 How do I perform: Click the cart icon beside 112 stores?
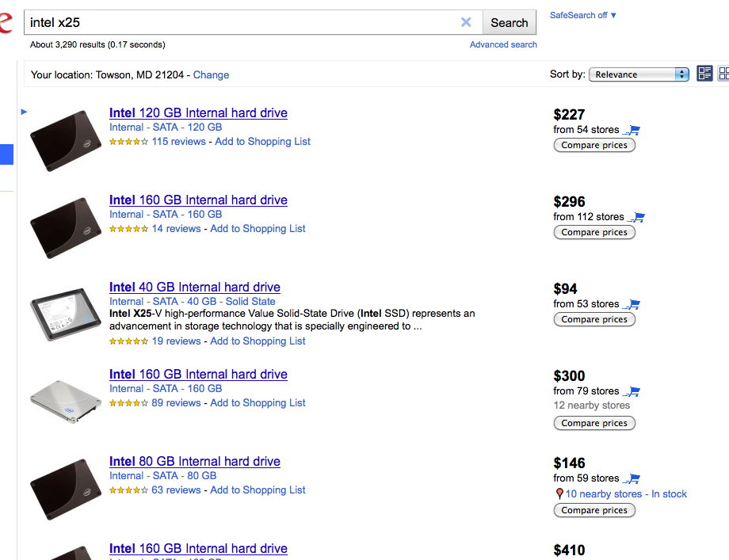coord(637,217)
